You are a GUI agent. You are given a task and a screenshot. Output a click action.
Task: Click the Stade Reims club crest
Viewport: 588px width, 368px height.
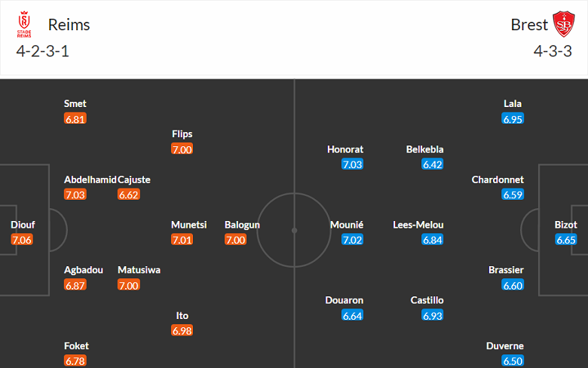(x=25, y=25)
